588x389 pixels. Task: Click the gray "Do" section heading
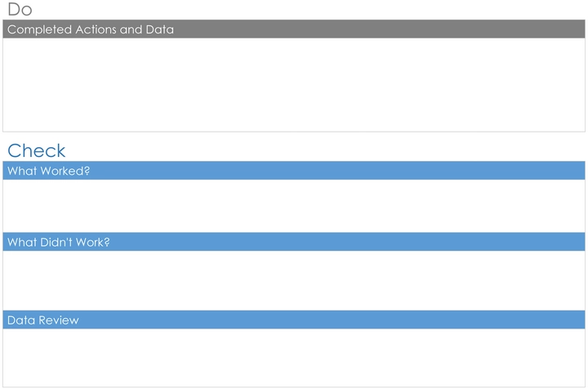click(x=20, y=9)
